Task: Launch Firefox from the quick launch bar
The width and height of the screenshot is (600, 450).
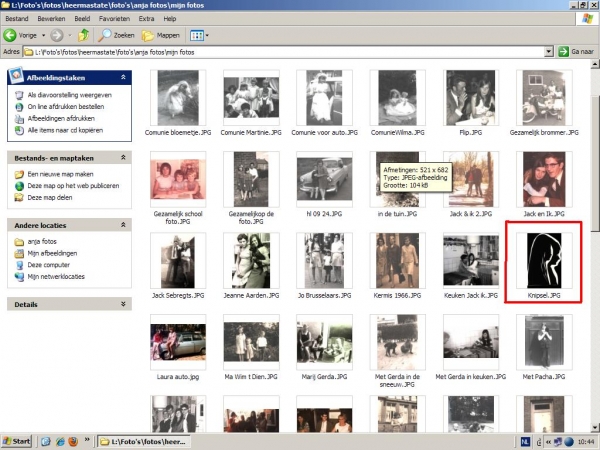Action: [73, 441]
